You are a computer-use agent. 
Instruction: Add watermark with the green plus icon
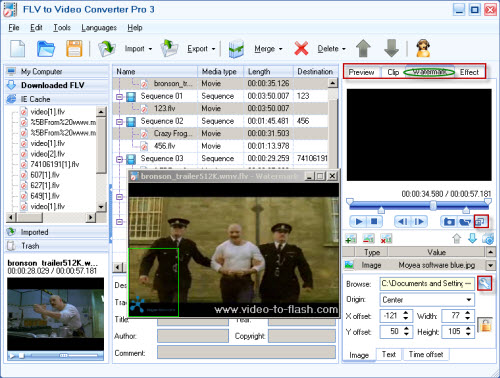(351, 239)
